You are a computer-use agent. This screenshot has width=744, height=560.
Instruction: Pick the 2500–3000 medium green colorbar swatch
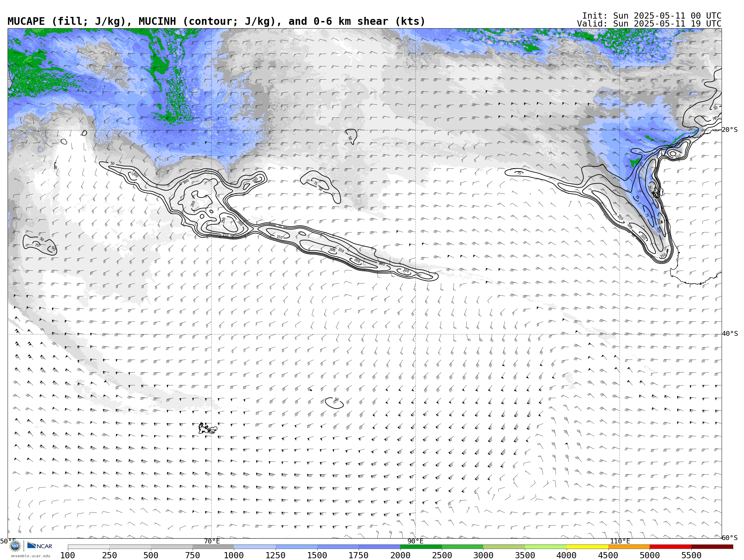(463, 547)
